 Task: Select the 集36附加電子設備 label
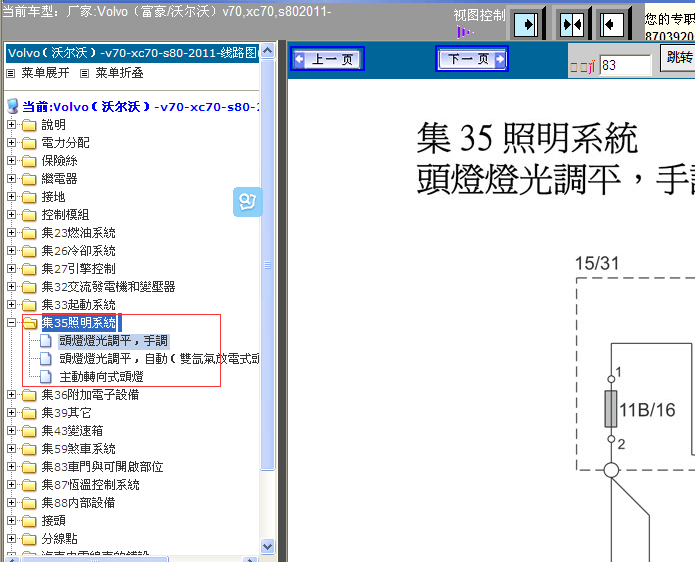[90, 395]
